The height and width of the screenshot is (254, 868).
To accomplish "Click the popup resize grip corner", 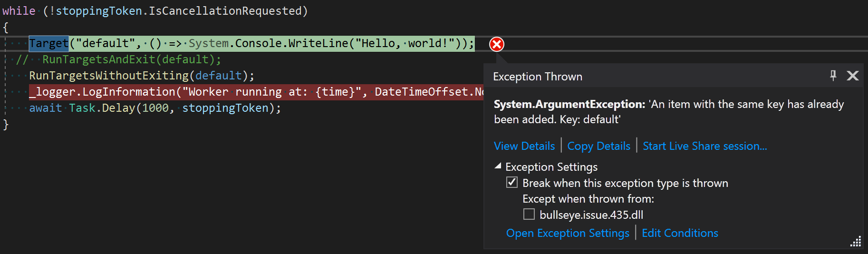I will point(856,242).
